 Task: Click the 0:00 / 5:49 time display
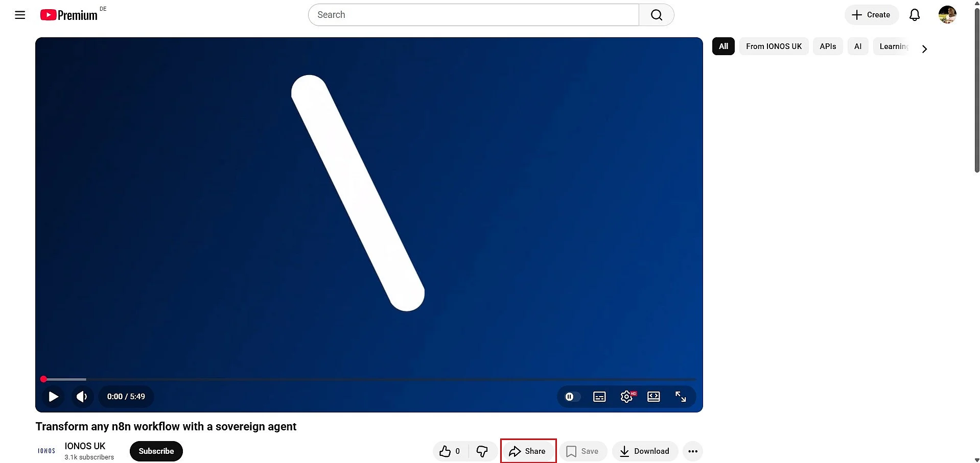(126, 397)
